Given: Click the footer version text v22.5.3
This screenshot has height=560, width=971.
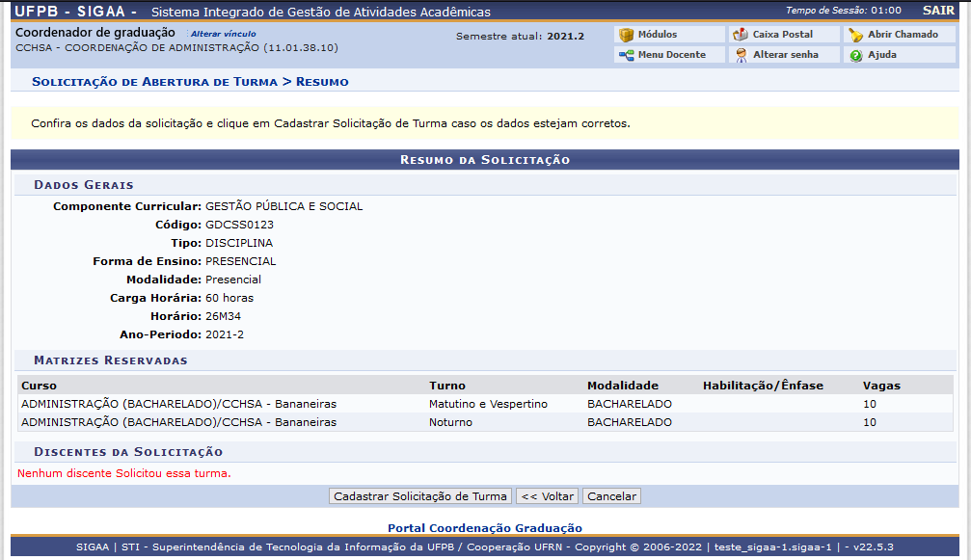Looking at the screenshot, I should tap(874, 547).
